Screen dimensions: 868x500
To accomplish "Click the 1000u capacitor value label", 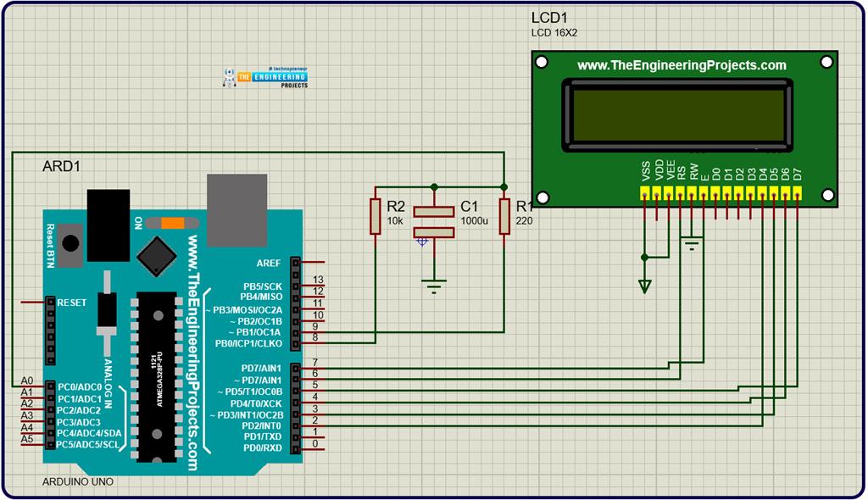I will coord(473,220).
